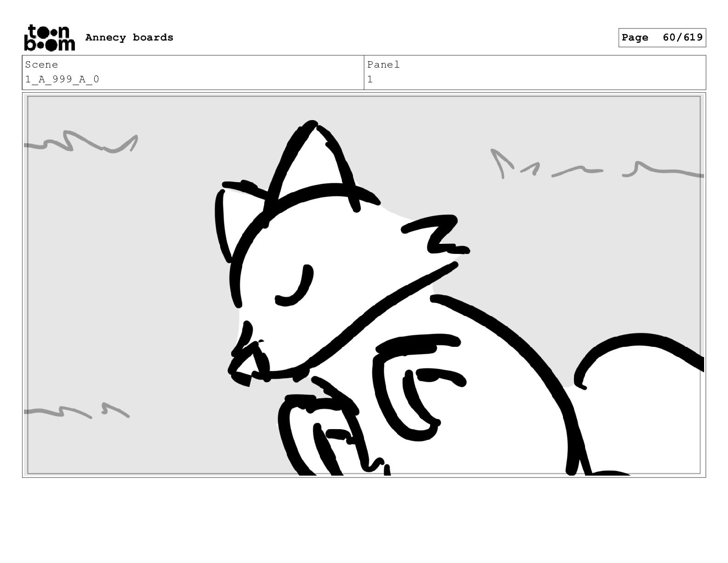
Task: Click the Toon Boom logo
Action: 49,38
